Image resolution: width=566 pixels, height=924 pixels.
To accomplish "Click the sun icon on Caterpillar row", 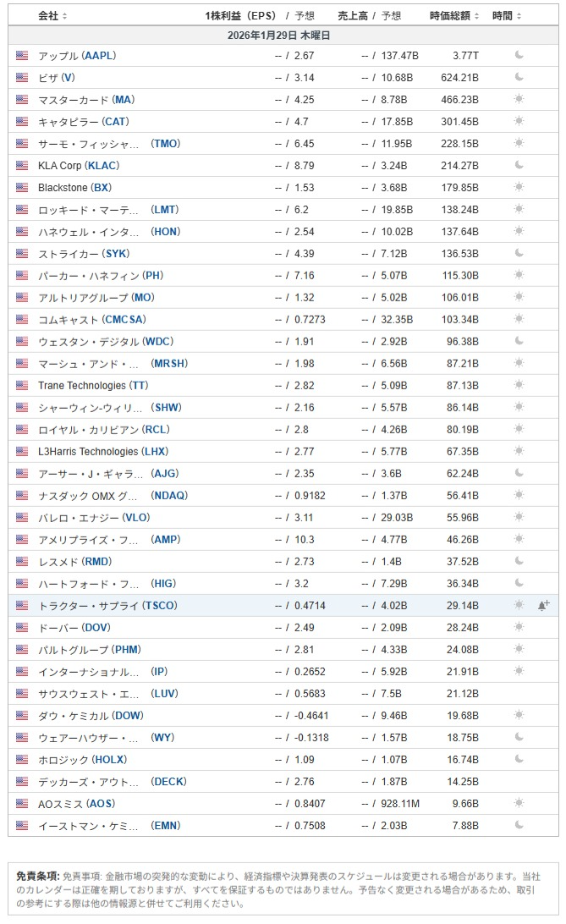I will tap(519, 122).
